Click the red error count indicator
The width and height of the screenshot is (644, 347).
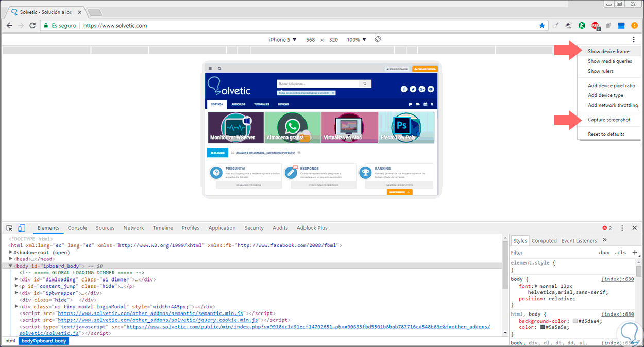click(607, 228)
